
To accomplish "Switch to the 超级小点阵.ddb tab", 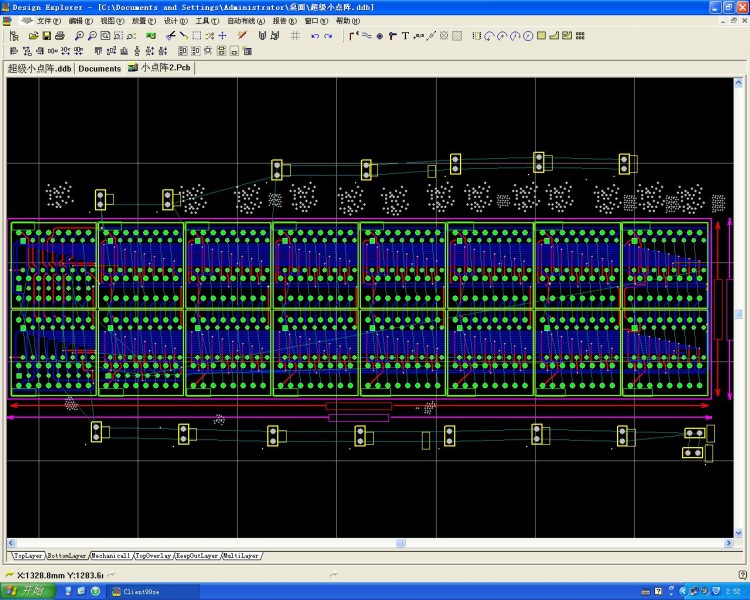I will click(39, 69).
